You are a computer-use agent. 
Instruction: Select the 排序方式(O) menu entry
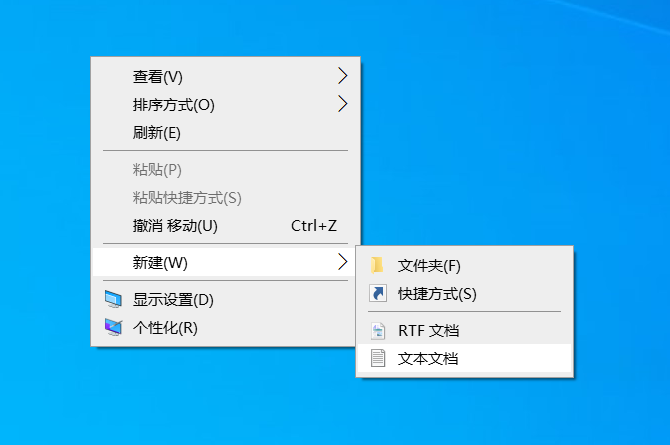tap(174, 105)
